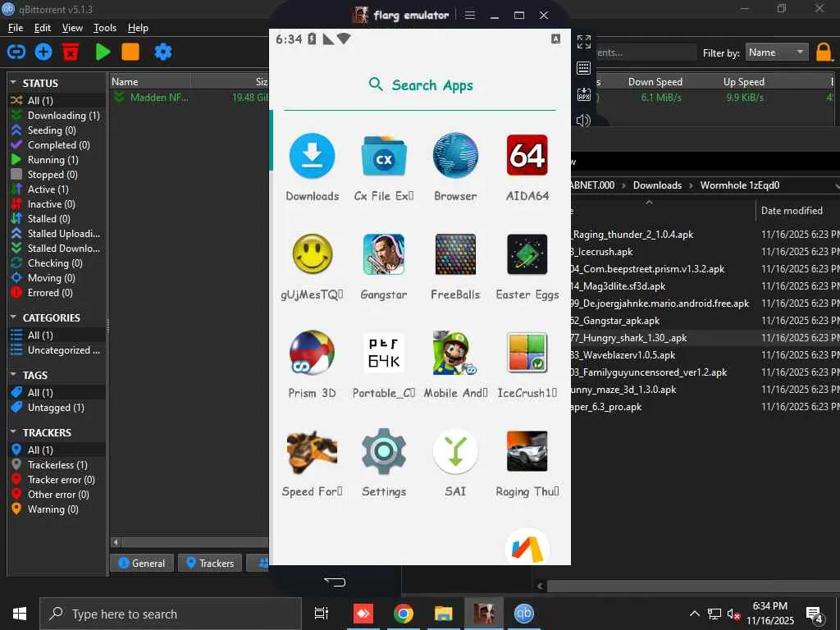
Task: Launch the AIDA64 app
Action: click(x=527, y=156)
